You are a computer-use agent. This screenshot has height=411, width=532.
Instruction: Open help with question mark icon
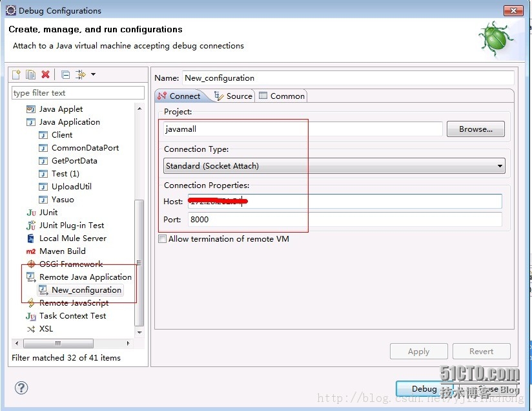pos(21,388)
